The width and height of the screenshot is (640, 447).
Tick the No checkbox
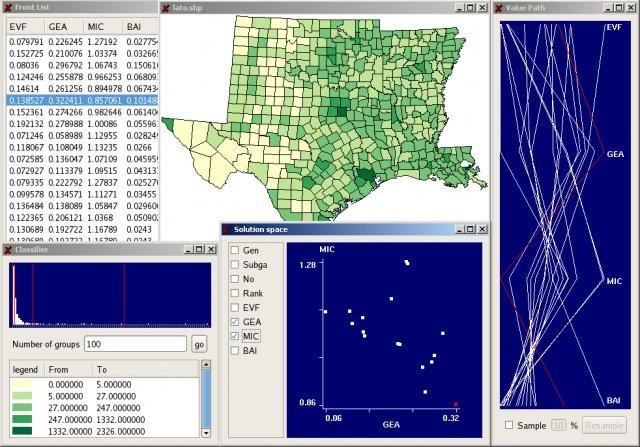235,279
